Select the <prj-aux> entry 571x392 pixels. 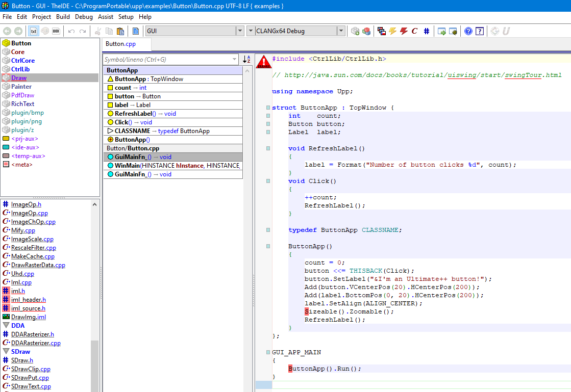click(x=50, y=139)
